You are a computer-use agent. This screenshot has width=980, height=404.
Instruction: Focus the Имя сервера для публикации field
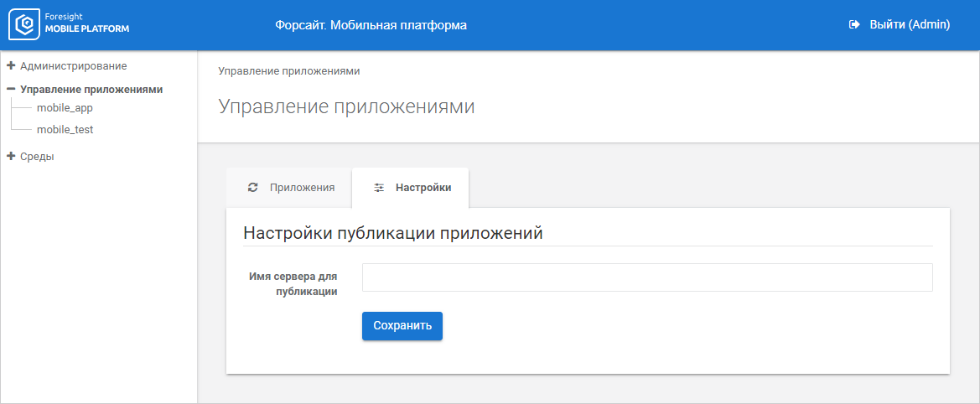tap(646, 277)
